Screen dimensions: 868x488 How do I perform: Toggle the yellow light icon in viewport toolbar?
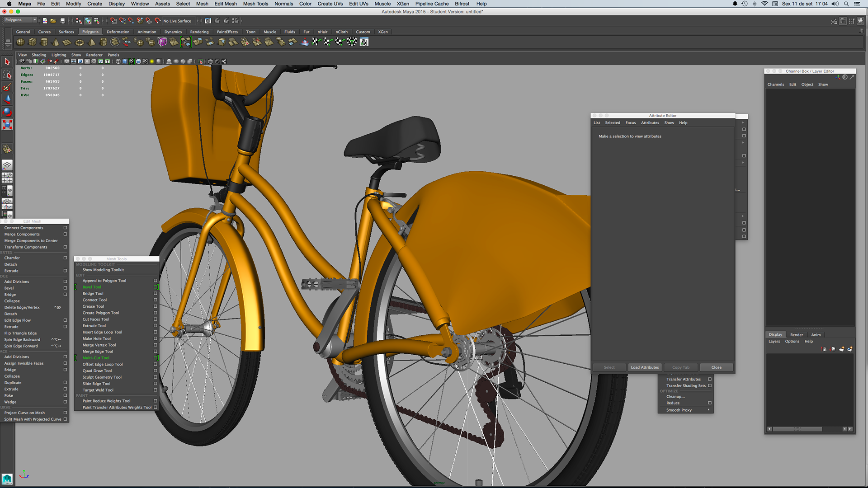[152, 61]
